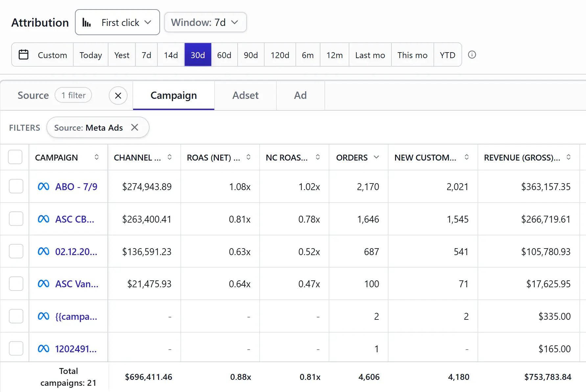Viewport: 586px width, 392px height.
Task: Choose the This mo date range
Action: point(412,55)
